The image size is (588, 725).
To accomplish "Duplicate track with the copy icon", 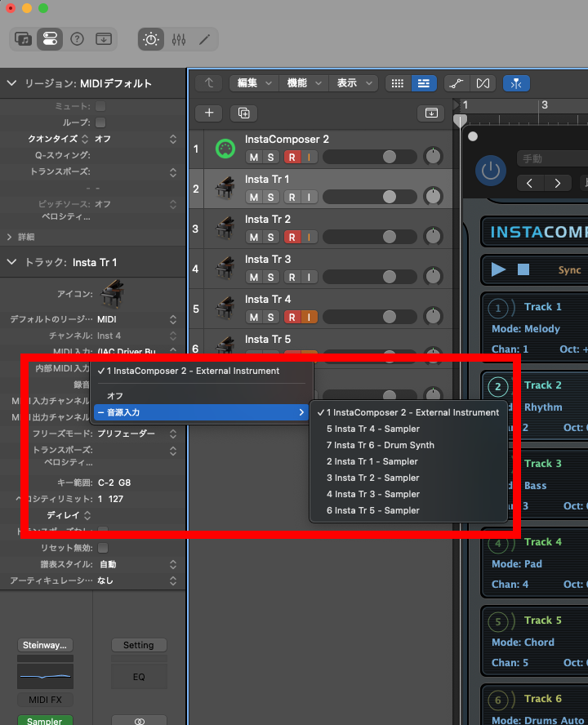I will 244,113.
